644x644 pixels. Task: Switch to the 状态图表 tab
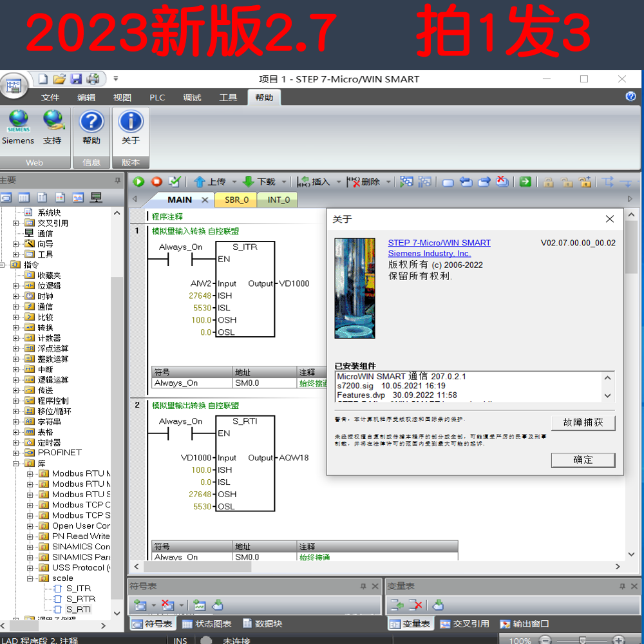click(x=207, y=624)
